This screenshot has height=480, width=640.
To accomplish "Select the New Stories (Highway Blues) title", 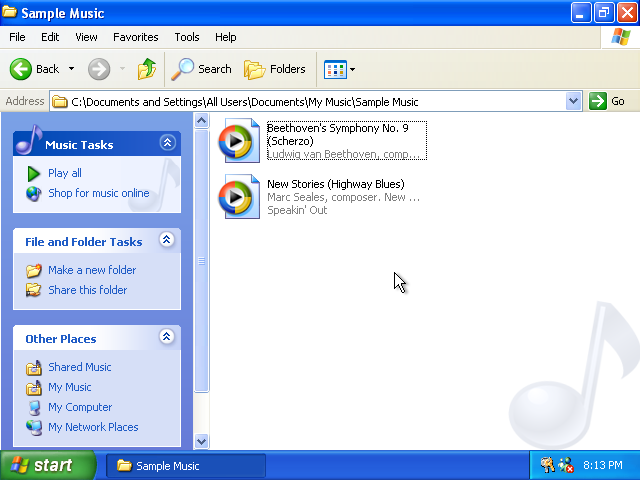I will coord(336,184).
